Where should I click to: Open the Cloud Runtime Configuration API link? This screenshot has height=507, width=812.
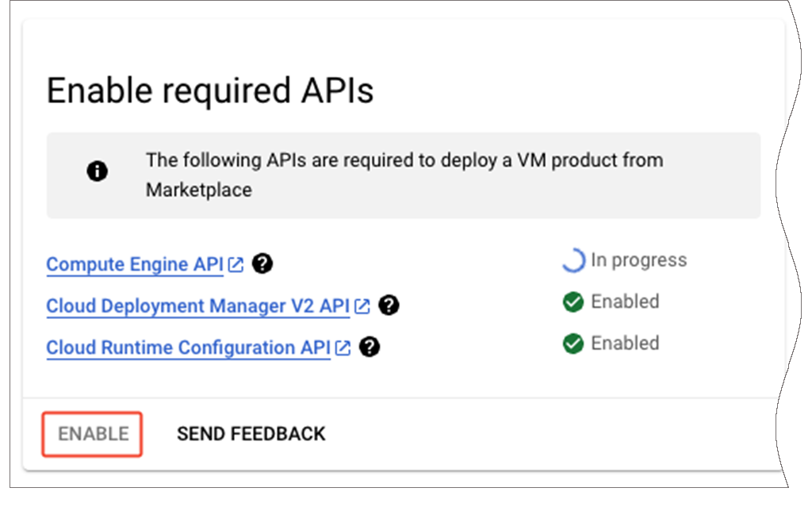coord(189,347)
